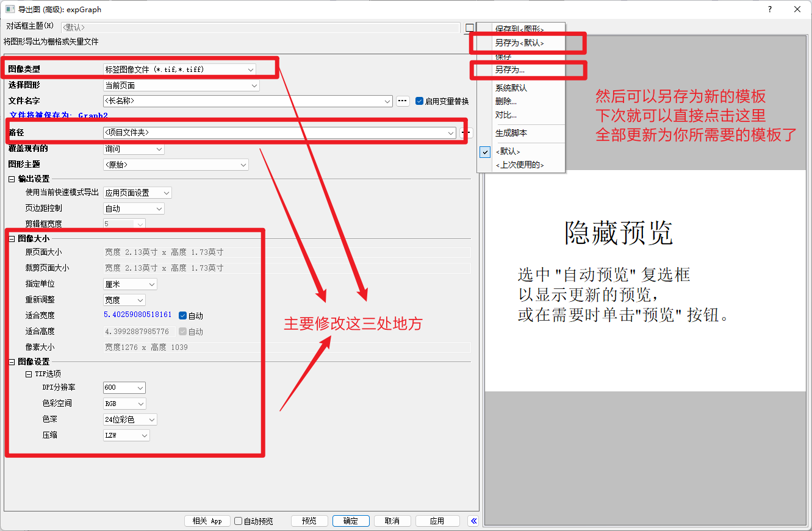The width and height of the screenshot is (812, 531).
Task: Click the browse icon beside 文件名字
Action: click(x=403, y=102)
